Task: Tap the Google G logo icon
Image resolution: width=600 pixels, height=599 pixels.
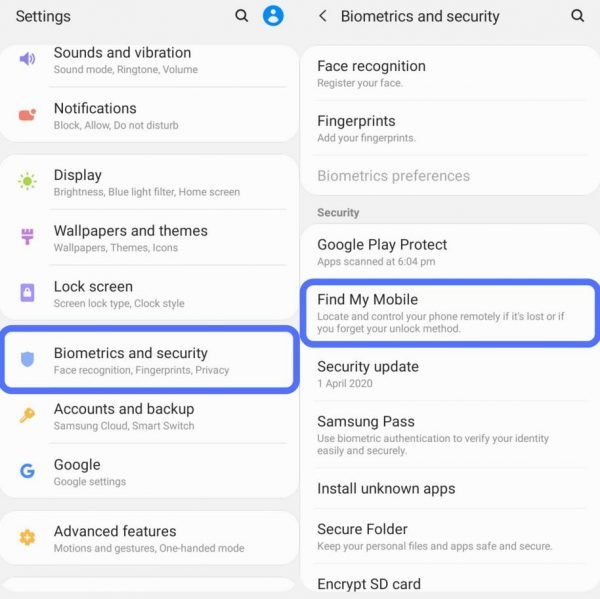Action: 27,471
